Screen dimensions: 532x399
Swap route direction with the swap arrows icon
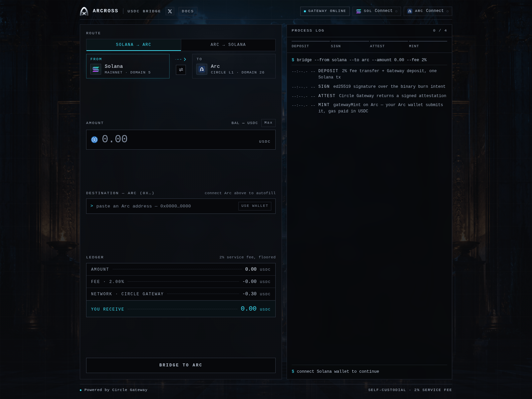point(181,70)
